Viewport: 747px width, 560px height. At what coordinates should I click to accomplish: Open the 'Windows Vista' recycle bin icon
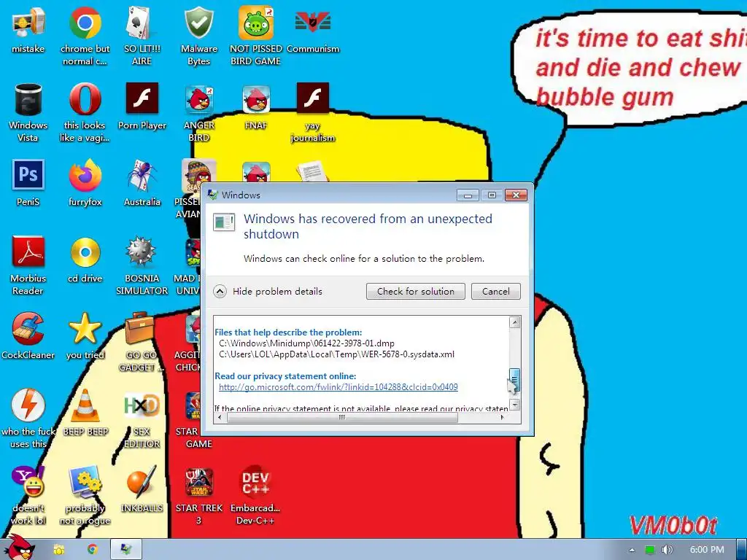[x=28, y=112]
